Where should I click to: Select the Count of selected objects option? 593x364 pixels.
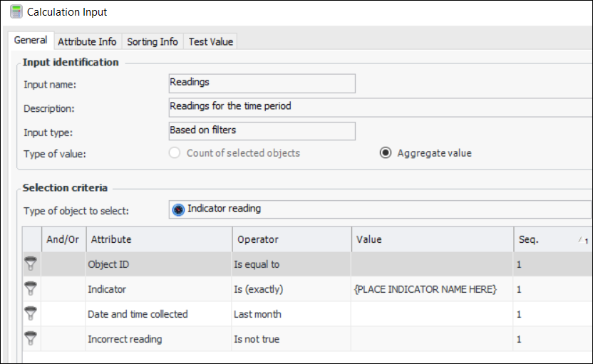(175, 153)
